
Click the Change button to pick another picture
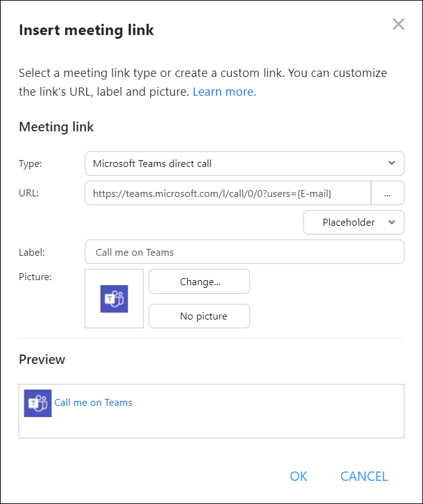coord(199,281)
